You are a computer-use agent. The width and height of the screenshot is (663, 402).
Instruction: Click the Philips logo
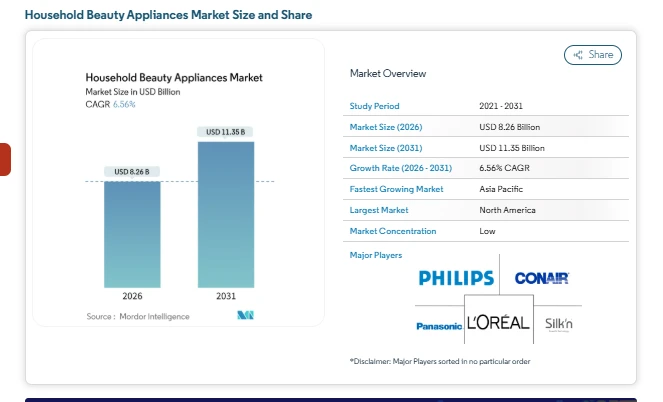click(456, 277)
